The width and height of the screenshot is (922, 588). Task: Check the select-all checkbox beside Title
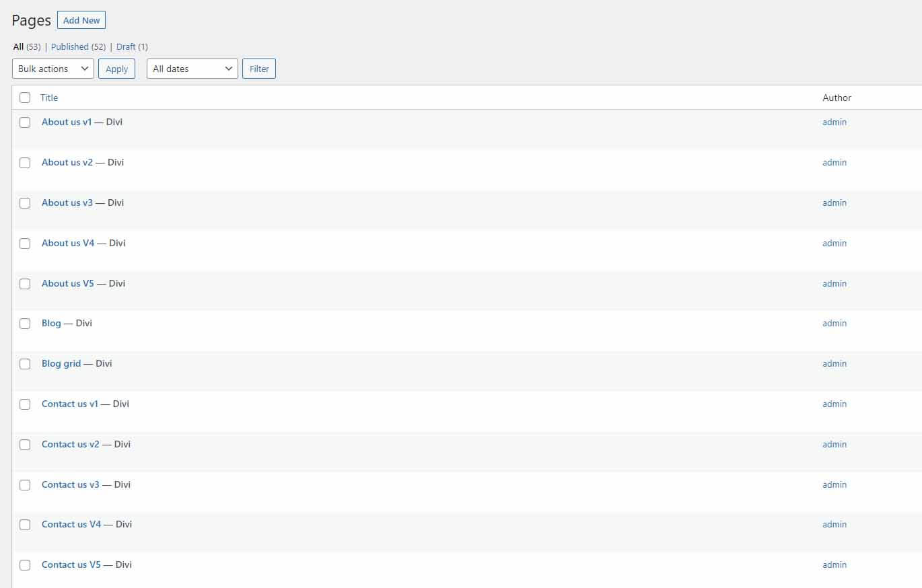25,98
